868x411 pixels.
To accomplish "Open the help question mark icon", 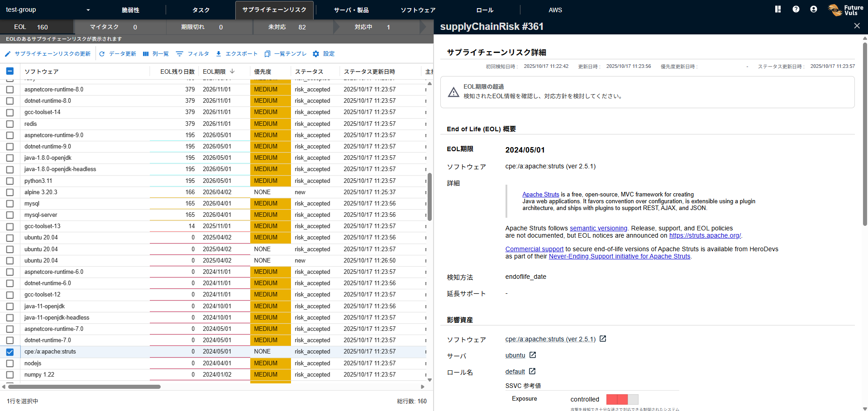I will tap(796, 9).
